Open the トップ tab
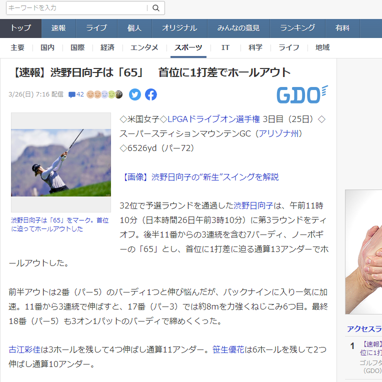Image resolution: width=382 pixels, height=382 pixels. pyautogui.click(x=21, y=28)
